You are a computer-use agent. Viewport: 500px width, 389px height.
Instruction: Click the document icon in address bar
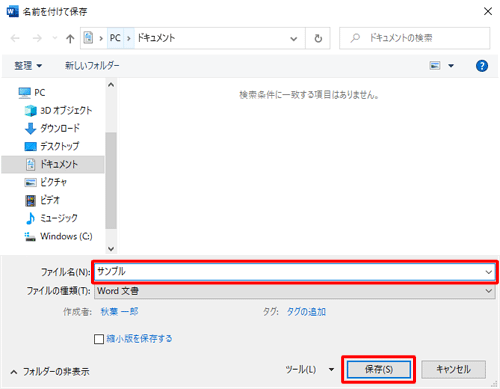[88, 38]
